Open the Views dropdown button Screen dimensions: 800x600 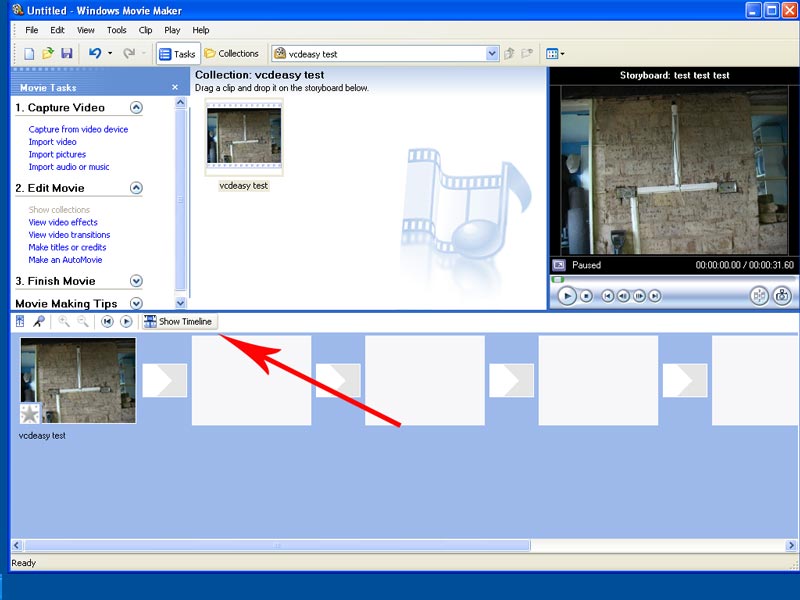pos(555,54)
